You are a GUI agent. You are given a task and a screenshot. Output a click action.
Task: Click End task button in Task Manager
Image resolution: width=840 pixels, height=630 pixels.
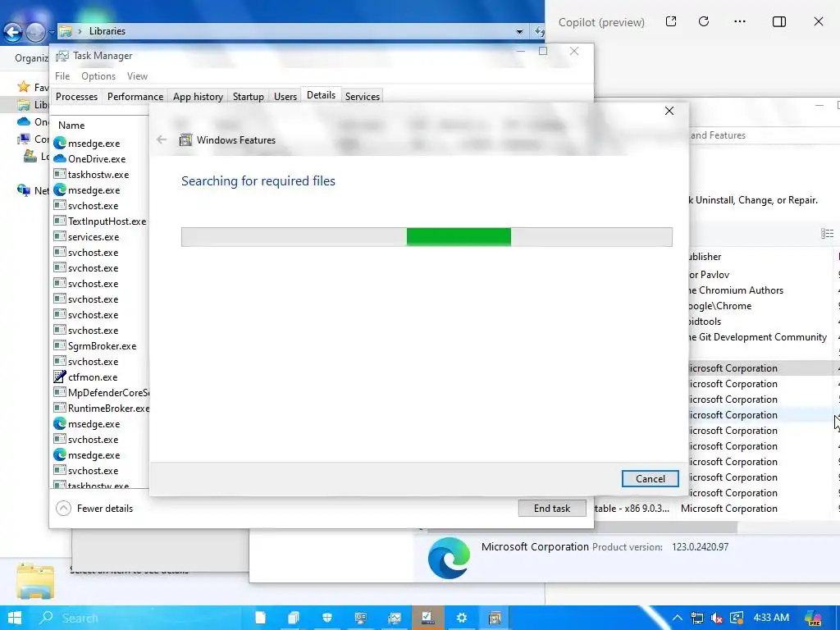[x=552, y=508]
